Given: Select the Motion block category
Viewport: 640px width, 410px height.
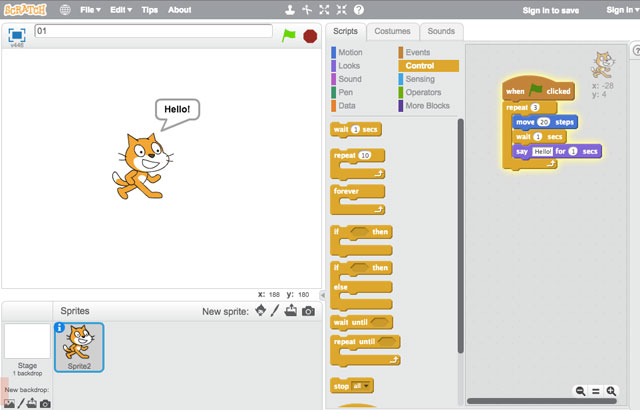Looking at the screenshot, I should tap(347, 52).
